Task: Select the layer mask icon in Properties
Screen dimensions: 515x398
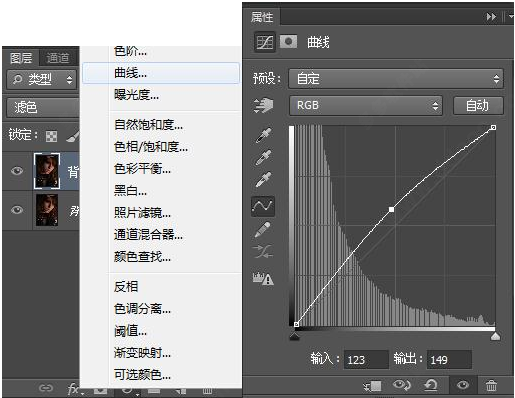Action: click(x=288, y=42)
